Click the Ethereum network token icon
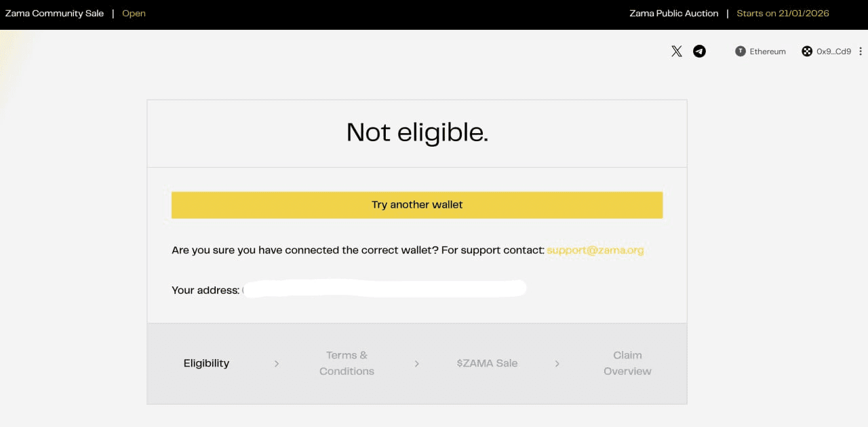The image size is (868, 427). pyautogui.click(x=739, y=51)
